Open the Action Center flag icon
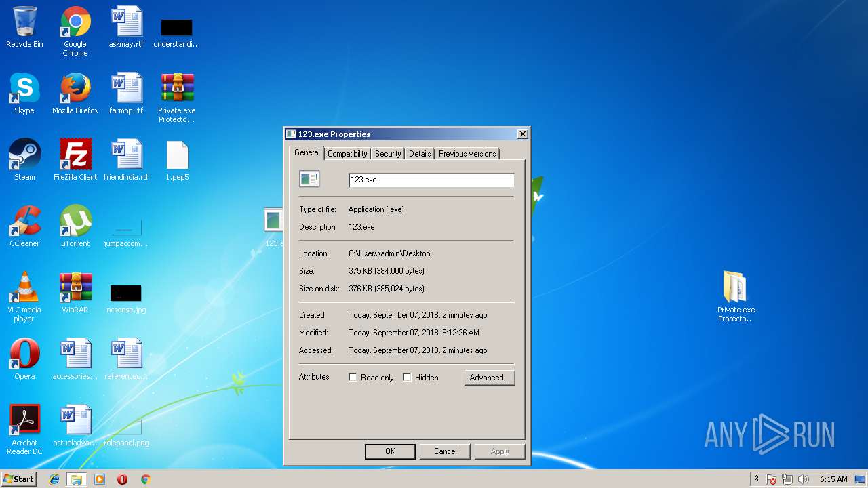This screenshot has height=488, width=868. point(771,479)
